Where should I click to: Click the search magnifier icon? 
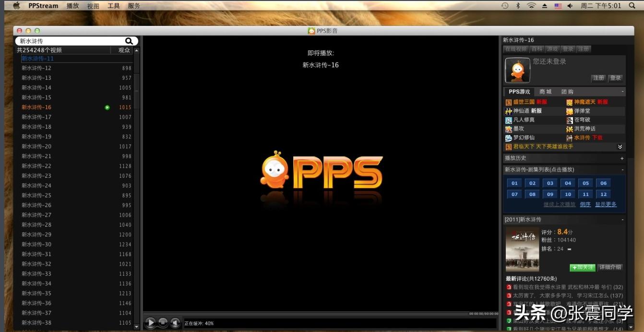click(x=129, y=41)
